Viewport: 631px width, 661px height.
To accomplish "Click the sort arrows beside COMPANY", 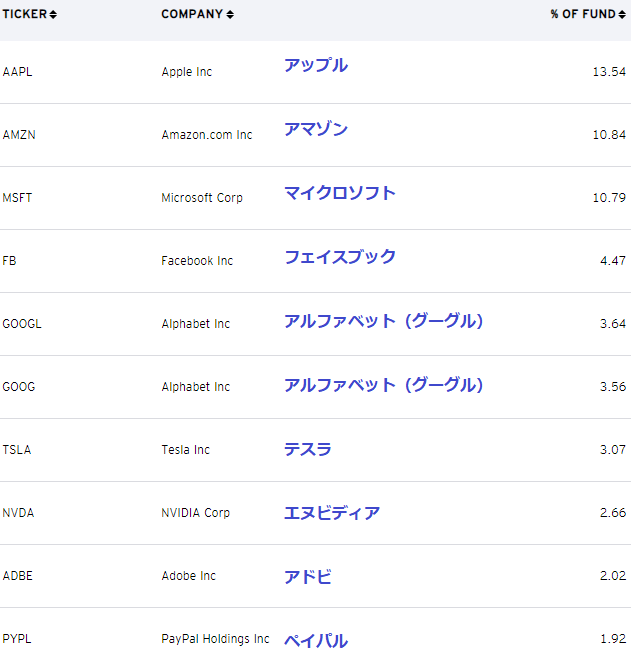I will tap(230, 15).
